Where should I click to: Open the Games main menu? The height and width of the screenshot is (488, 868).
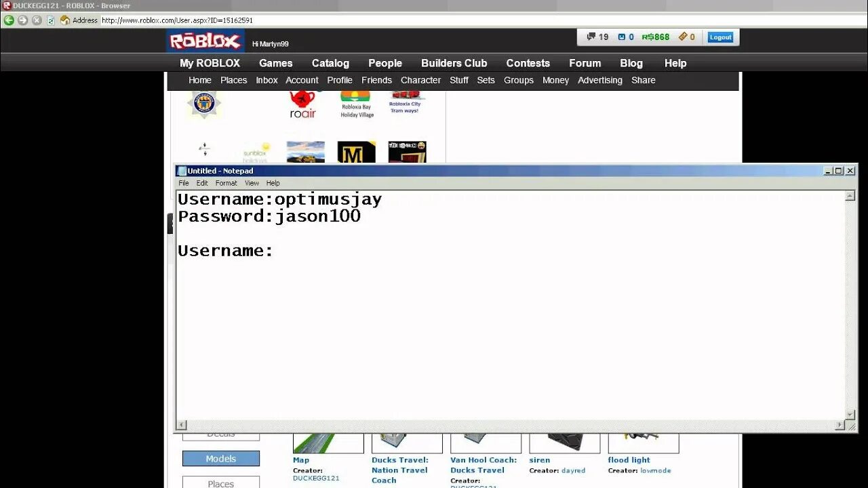275,63
